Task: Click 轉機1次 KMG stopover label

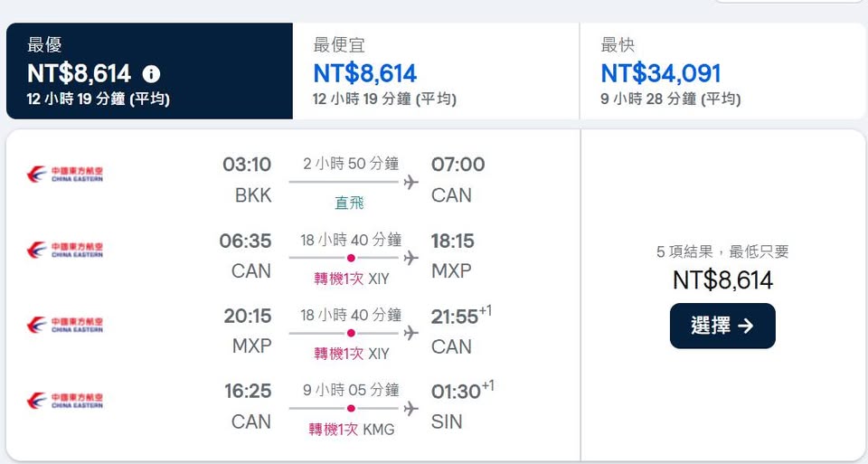Action: point(352,430)
